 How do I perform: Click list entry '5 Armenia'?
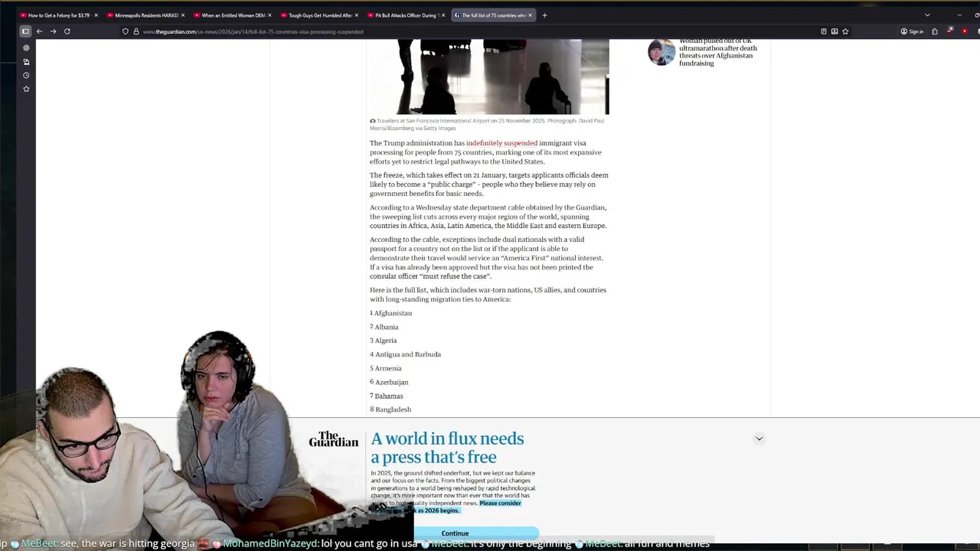coord(386,368)
